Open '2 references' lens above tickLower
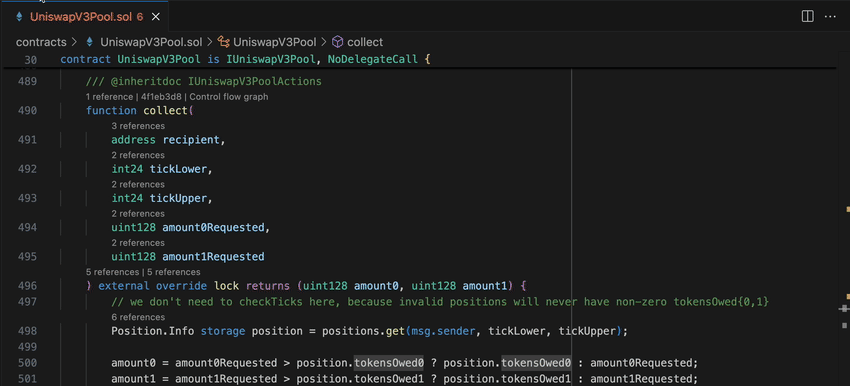 tap(138, 155)
